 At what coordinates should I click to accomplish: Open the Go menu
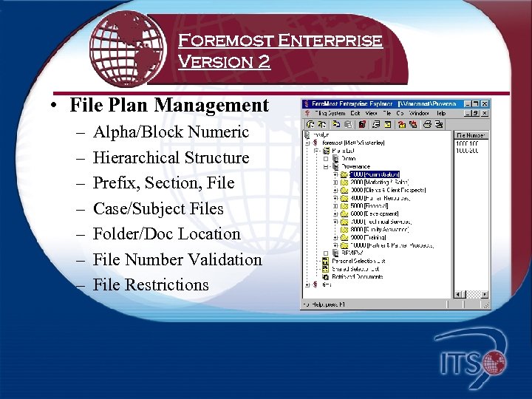coord(400,113)
